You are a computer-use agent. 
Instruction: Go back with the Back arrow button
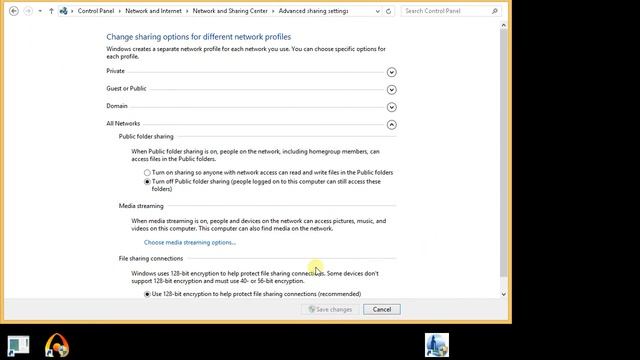pyautogui.click(x=13, y=11)
